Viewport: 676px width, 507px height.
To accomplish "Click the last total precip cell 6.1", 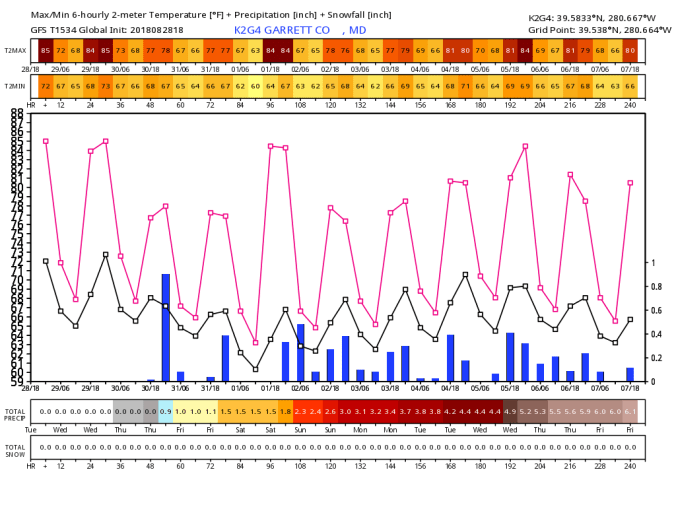I will point(630,411).
